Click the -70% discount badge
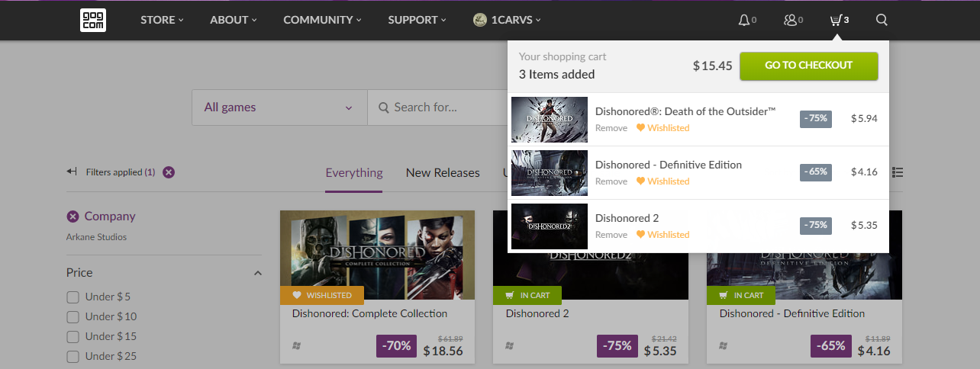980x369 pixels. (397, 346)
